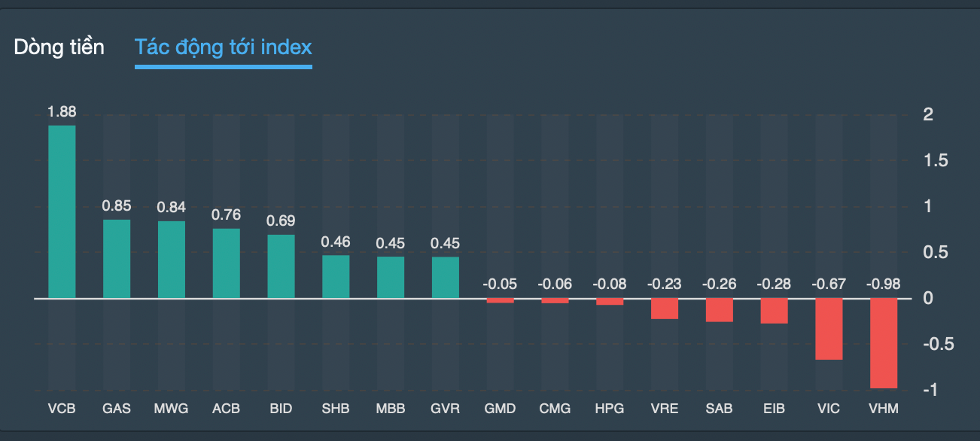Select the GVR green bar
The image size is (980, 441).
coord(446,278)
